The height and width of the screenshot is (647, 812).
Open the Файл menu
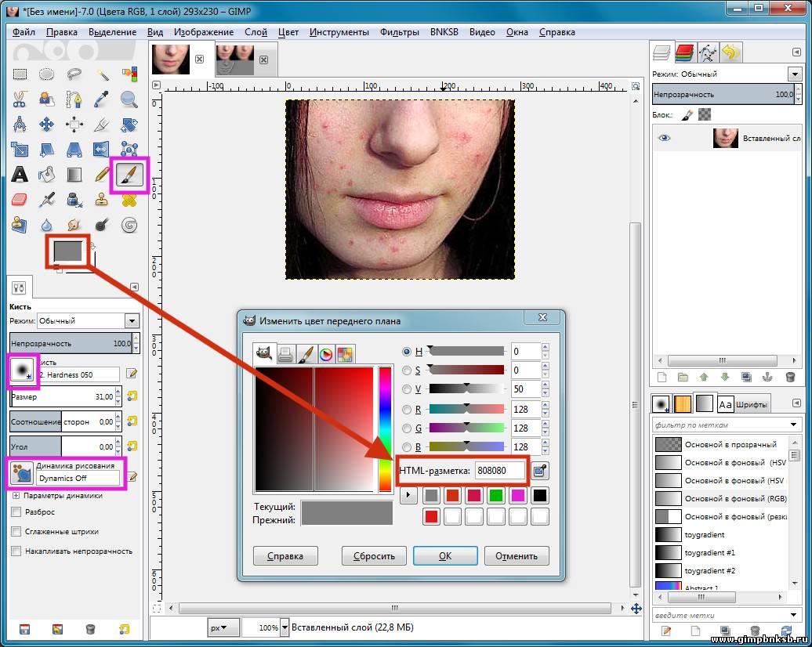pos(24,32)
